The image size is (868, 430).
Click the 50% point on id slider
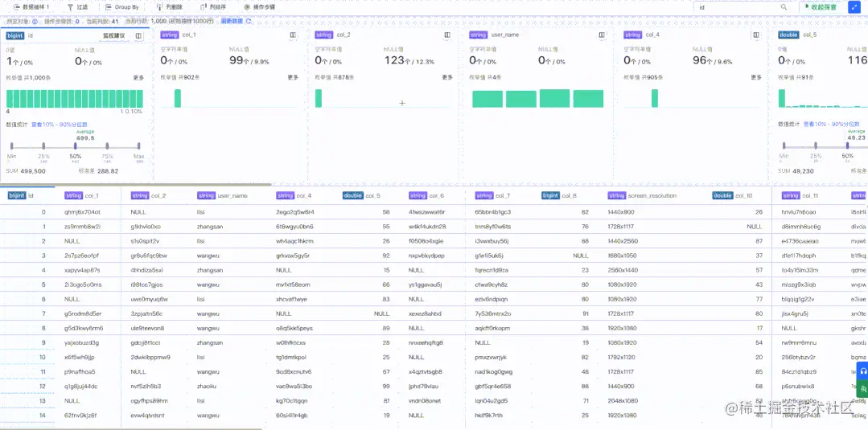[x=76, y=146]
